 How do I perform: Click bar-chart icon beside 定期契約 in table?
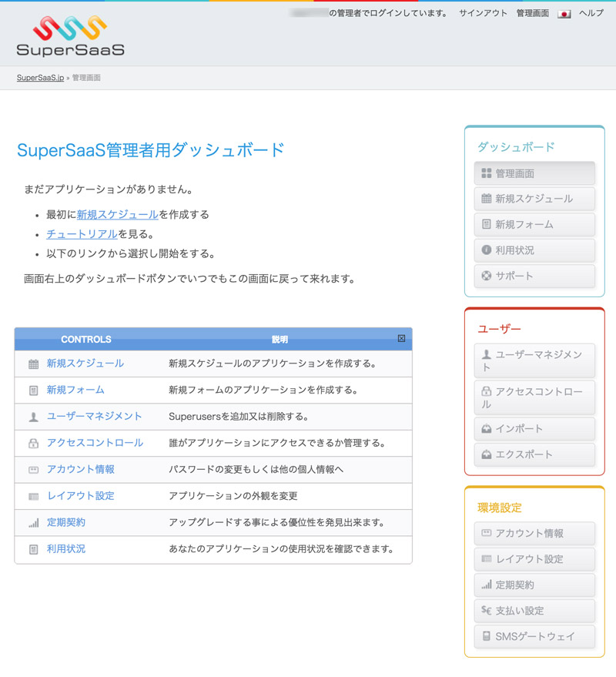tap(33, 523)
